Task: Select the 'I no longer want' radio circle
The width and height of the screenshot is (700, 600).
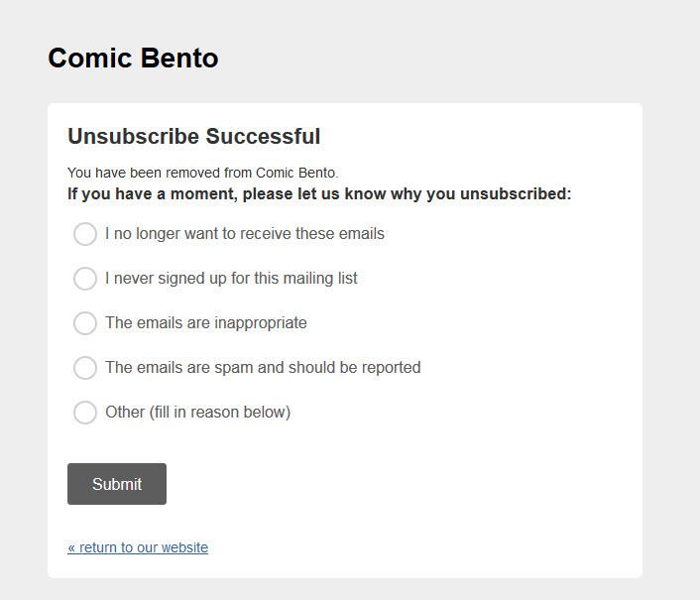Action: pos(85,234)
